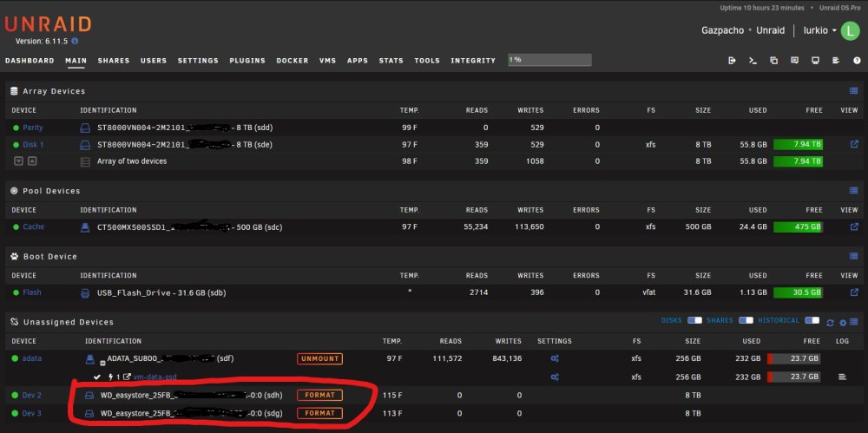
Task: Click FORMAT for the sdg drive
Action: click(319, 413)
